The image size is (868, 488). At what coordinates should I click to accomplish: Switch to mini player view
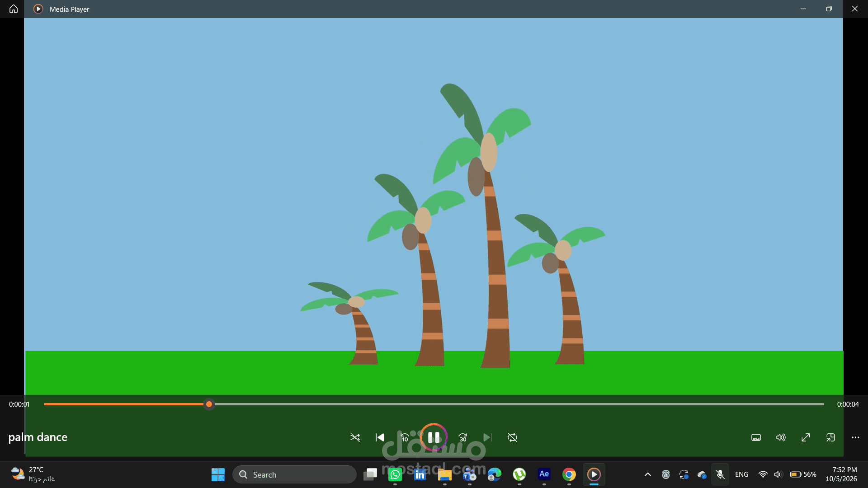click(830, 437)
